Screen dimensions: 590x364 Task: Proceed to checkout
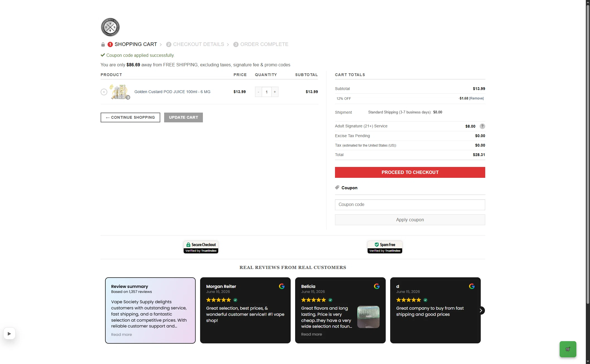pos(410,172)
